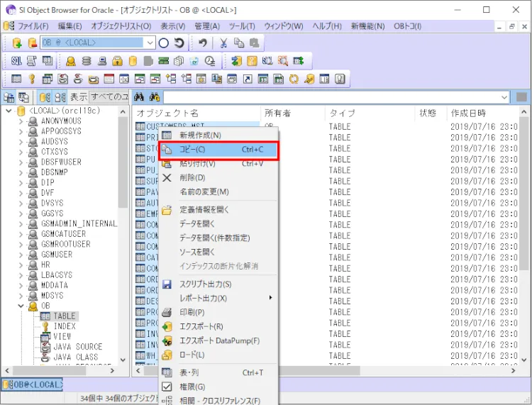
Task: Open the session computer icon in toolbar
Action: 102,61
